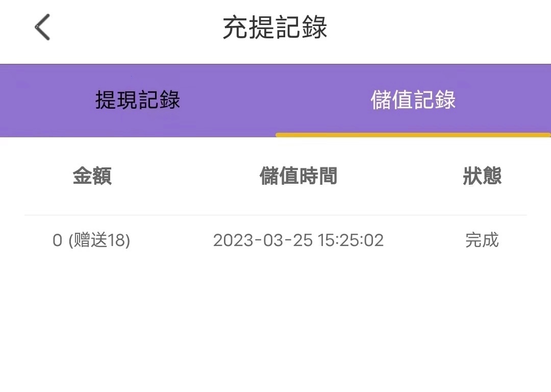Click the 儲值時間 column header
This screenshot has height=392, width=551.
[x=298, y=176]
